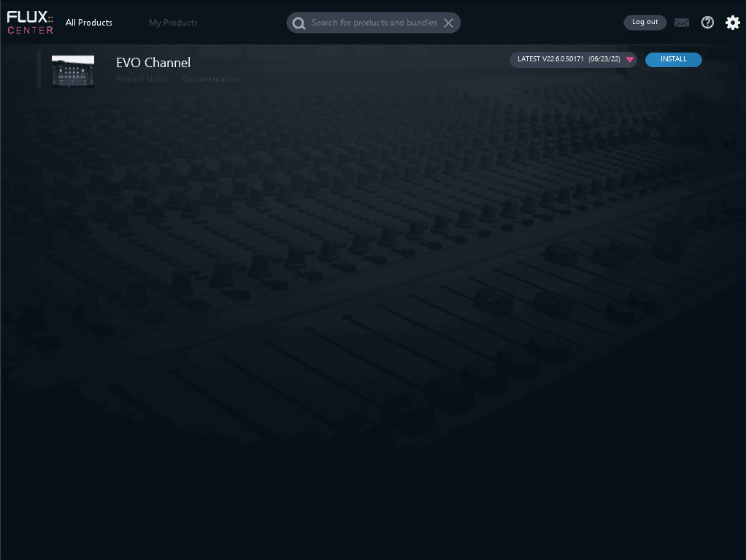The height and width of the screenshot is (560, 746).
Task: Open the Documentation link for EVO Channel
Action: (x=210, y=79)
